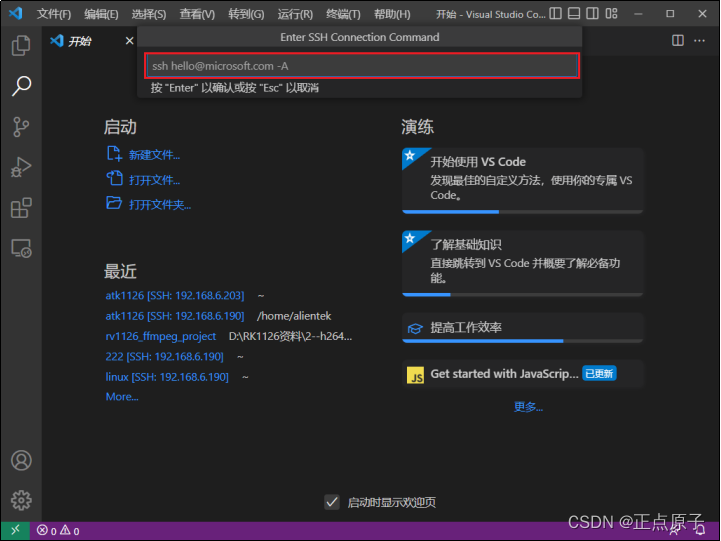721x541 pixels.
Task: Open recent 222 [SSH: 192.168.6.190]
Action: click(164, 356)
